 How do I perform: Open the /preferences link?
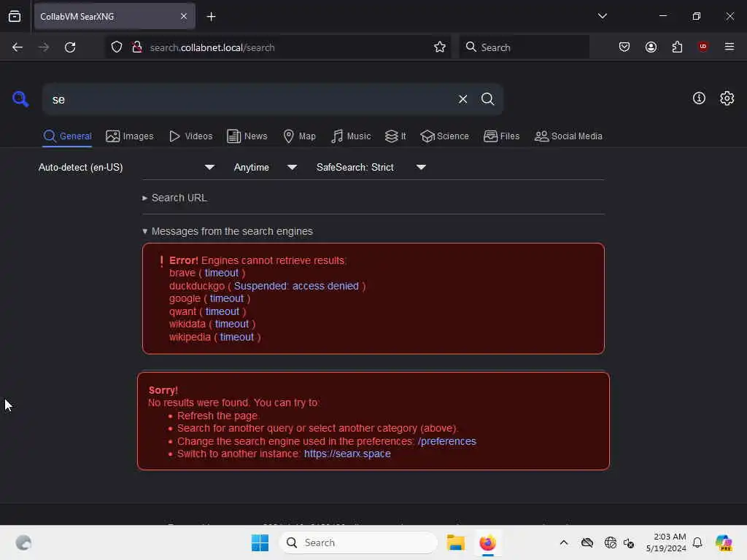[447, 441]
